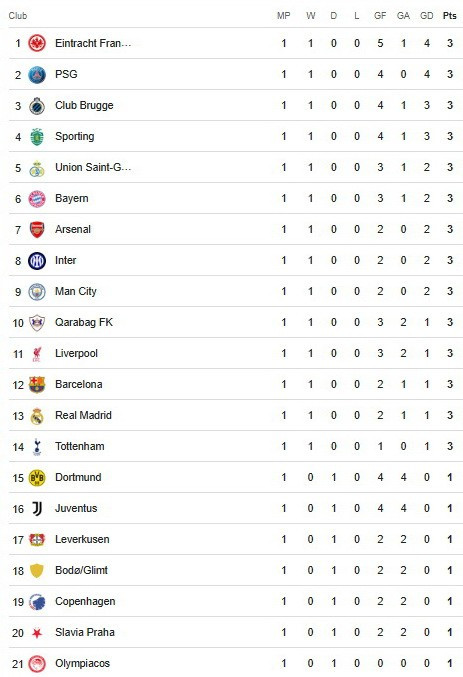This screenshot has height=677, width=463.
Task: Select the Club Brugge crest icon
Action: click(37, 106)
